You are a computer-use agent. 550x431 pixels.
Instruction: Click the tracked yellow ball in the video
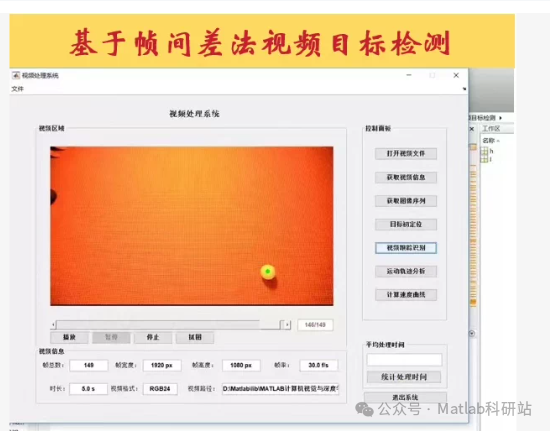pos(268,272)
